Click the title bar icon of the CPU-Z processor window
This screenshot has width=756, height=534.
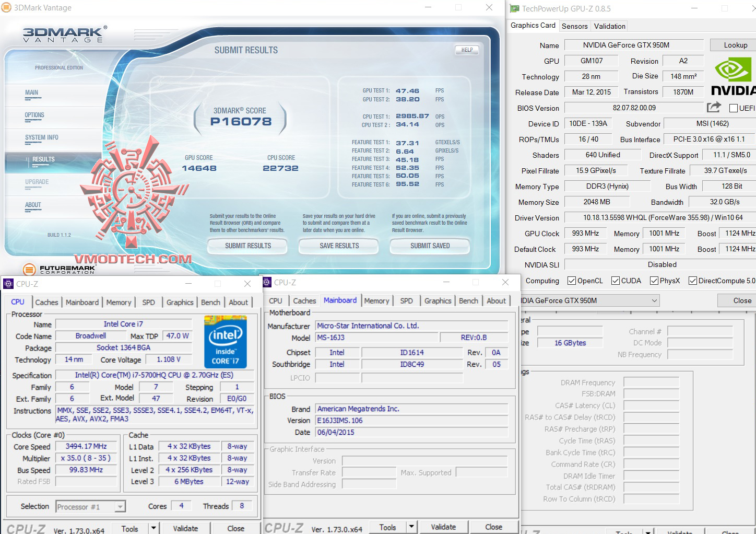[x=8, y=284]
